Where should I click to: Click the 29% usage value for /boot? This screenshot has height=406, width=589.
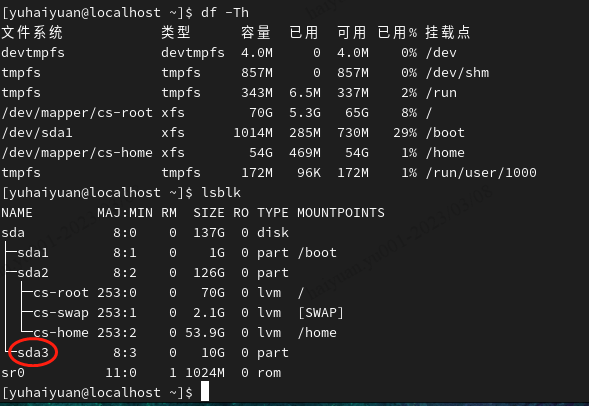[x=405, y=133]
